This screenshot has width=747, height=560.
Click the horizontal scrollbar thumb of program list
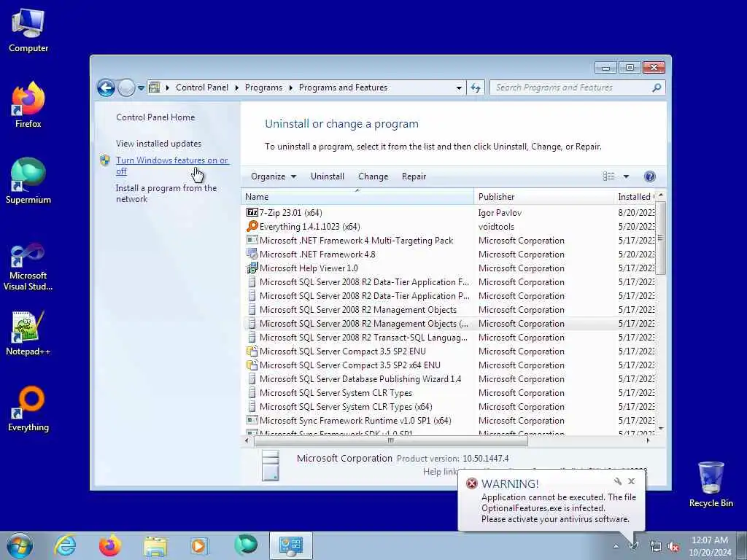pos(391,441)
